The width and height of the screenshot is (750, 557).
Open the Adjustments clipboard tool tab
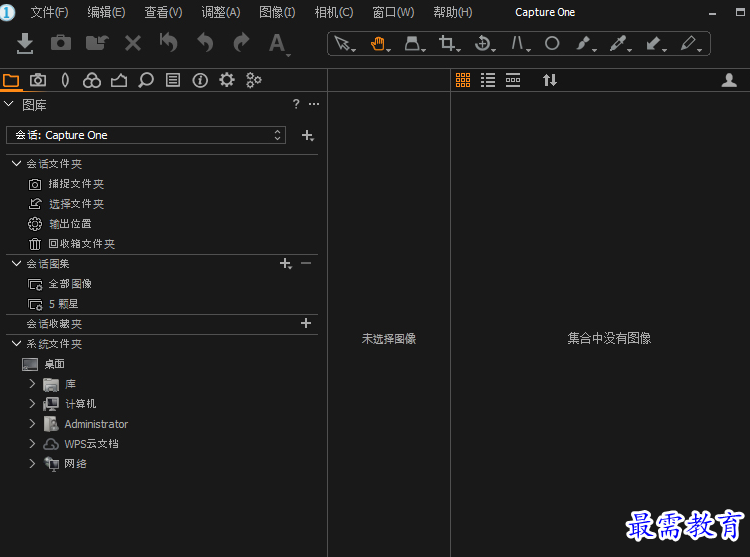coord(173,80)
